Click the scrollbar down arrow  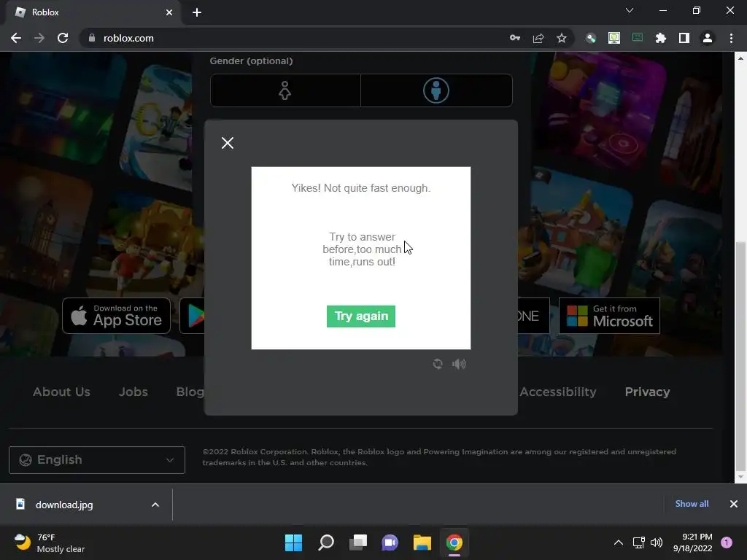[740, 477]
